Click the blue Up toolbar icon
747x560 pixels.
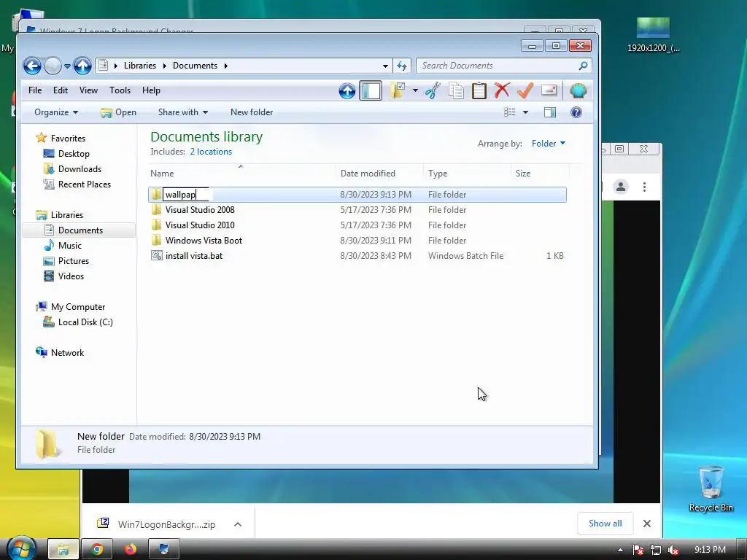coord(347,90)
